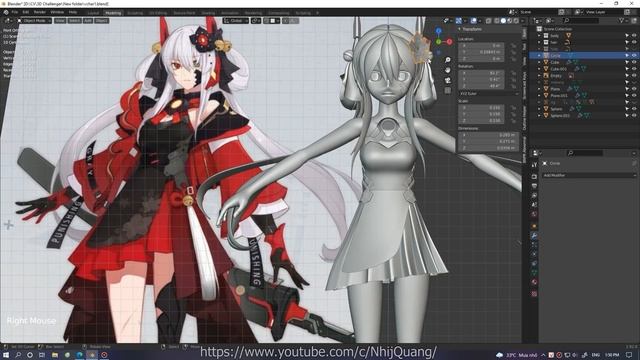Open the Render menu
This screenshot has width=640, height=360.
click(x=40, y=12)
